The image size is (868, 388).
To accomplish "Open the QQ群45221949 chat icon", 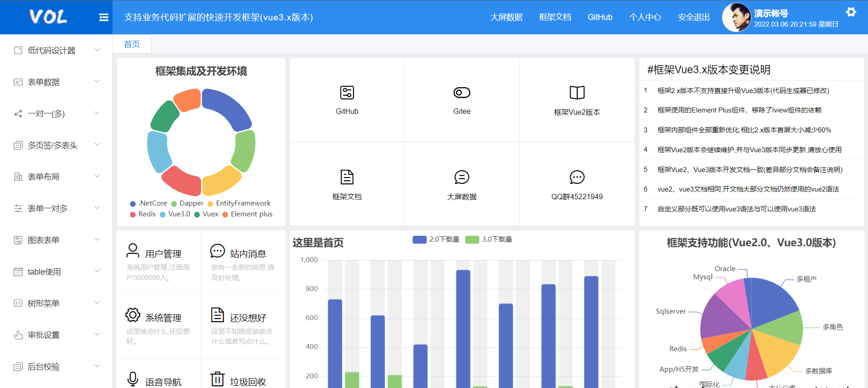I will [577, 177].
